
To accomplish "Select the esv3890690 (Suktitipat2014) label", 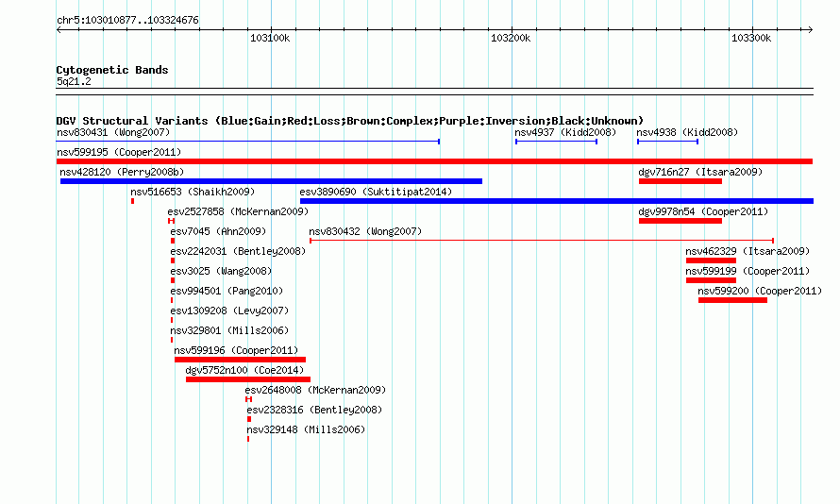I will 376,192.
